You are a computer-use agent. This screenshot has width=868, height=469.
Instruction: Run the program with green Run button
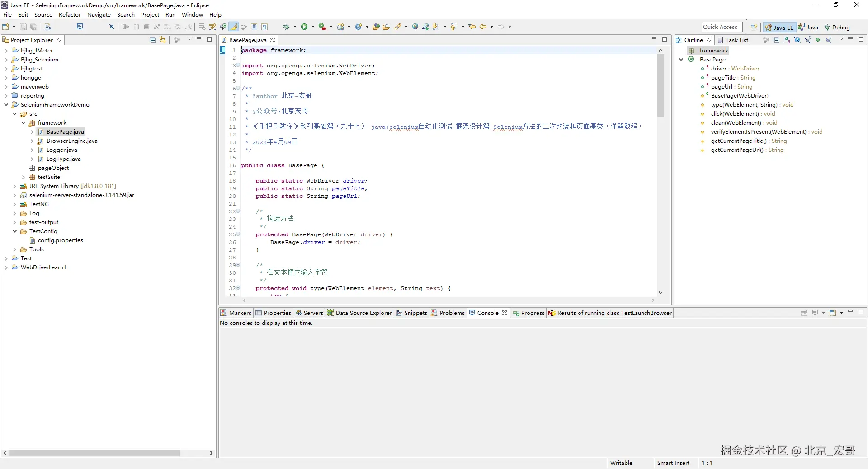304,27
